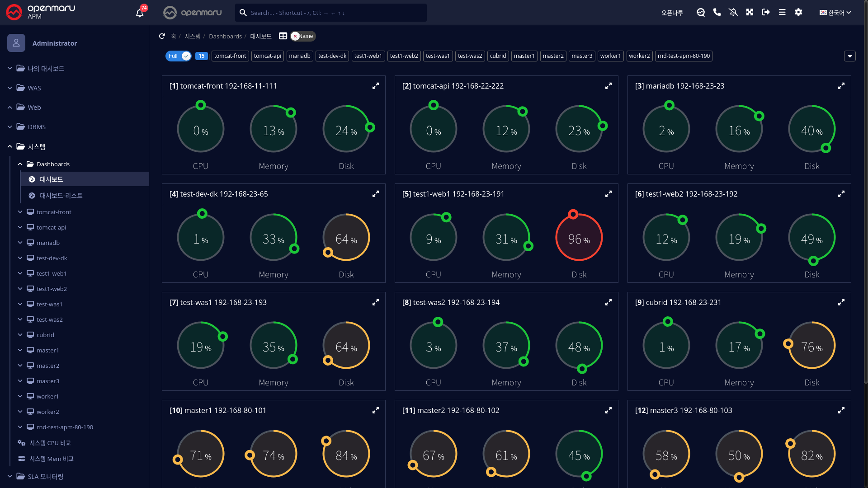Click the muted bell icon in the top bar
Screen dimensions: 868x488
point(733,12)
